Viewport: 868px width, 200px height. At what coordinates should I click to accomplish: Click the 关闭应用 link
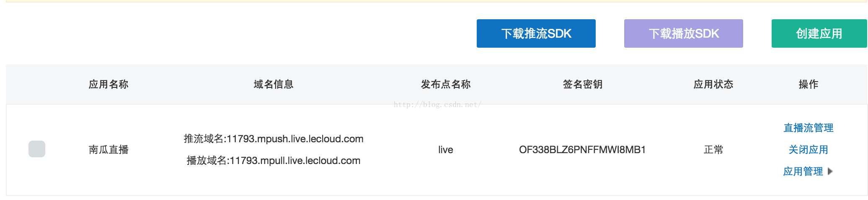click(808, 149)
